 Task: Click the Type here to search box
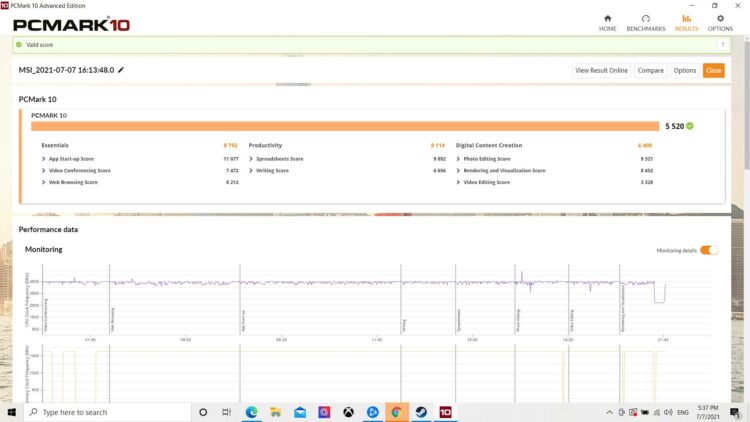pyautogui.click(x=107, y=412)
